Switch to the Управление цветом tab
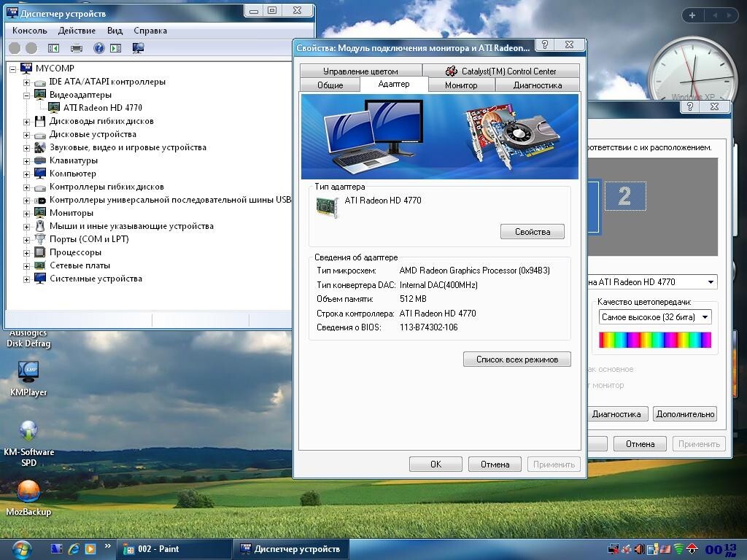The height and width of the screenshot is (560, 747). click(x=360, y=71)
